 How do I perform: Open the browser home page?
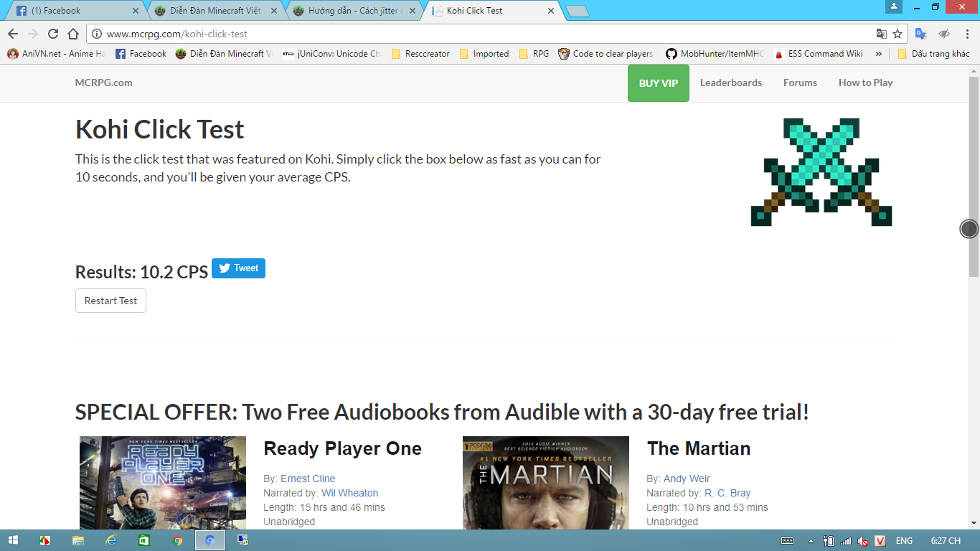coord(73,34)
